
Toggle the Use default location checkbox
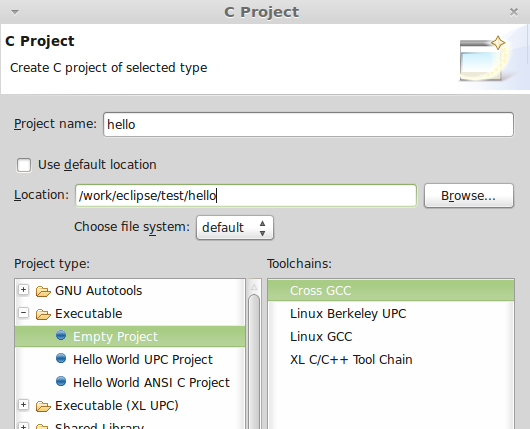click(24, 165)
